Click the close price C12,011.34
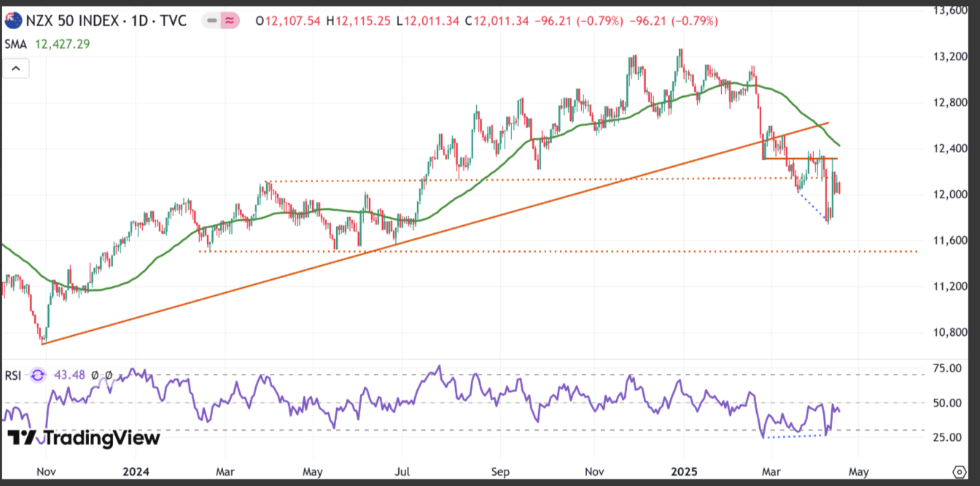Image resolution: width=980 pixels, height=486 pixels. click(498, 21)
